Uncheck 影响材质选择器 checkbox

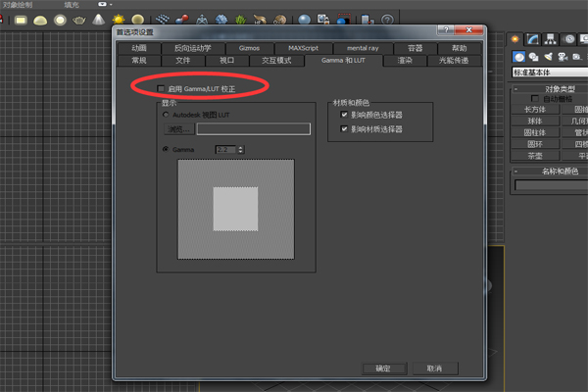[344, 128]
